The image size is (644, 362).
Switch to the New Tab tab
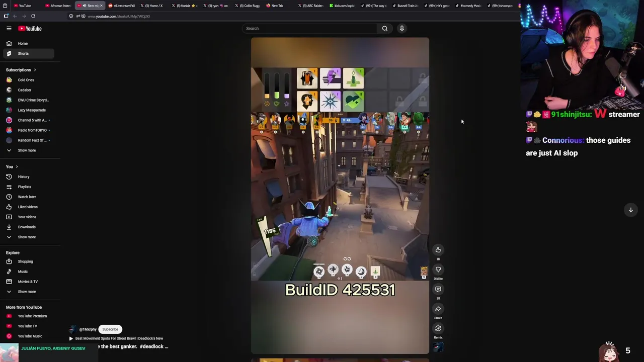pos(280,6)
